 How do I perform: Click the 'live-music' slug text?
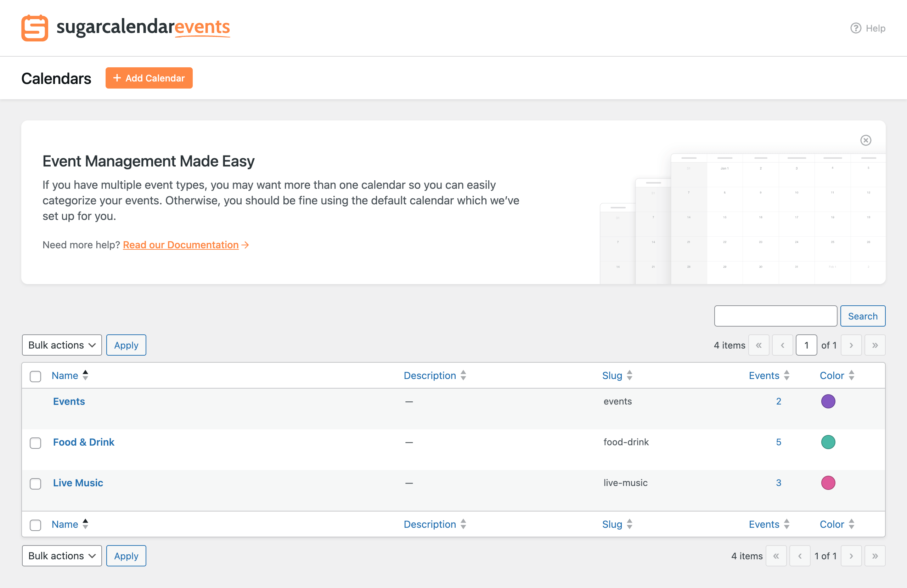pos(625,483)
